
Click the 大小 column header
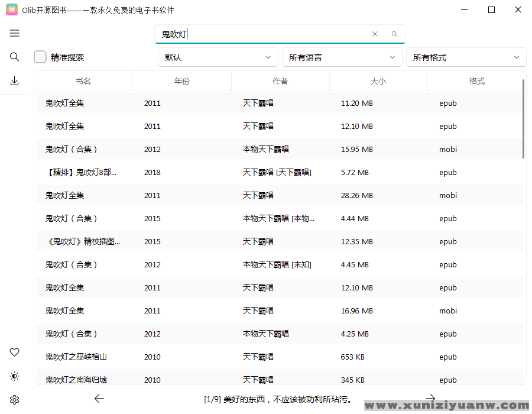[378, 81]
